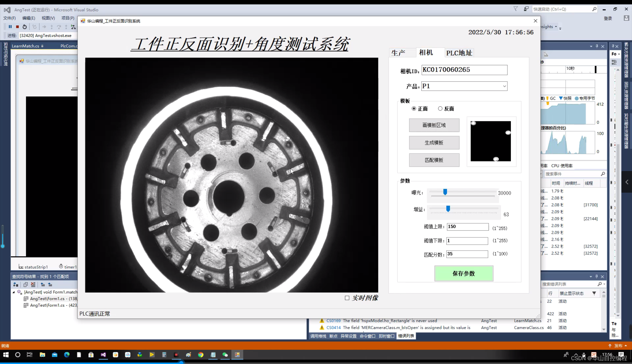Open the 禁止显示状态 filter dropdown

594,293
